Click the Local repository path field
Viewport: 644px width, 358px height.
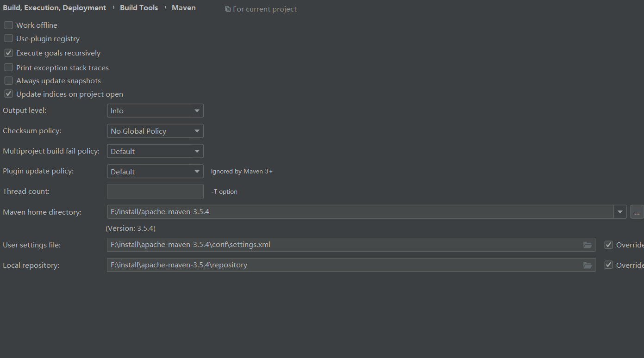351,265
